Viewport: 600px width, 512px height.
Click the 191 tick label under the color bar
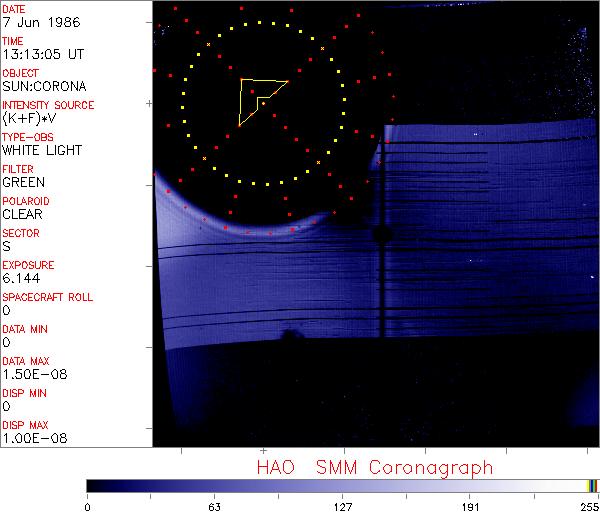tap(470, 505)
